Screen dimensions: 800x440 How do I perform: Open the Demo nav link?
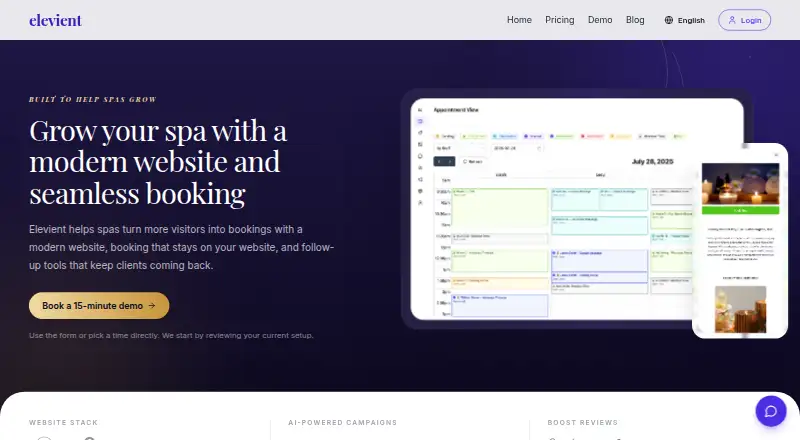[x=599, y=20]
